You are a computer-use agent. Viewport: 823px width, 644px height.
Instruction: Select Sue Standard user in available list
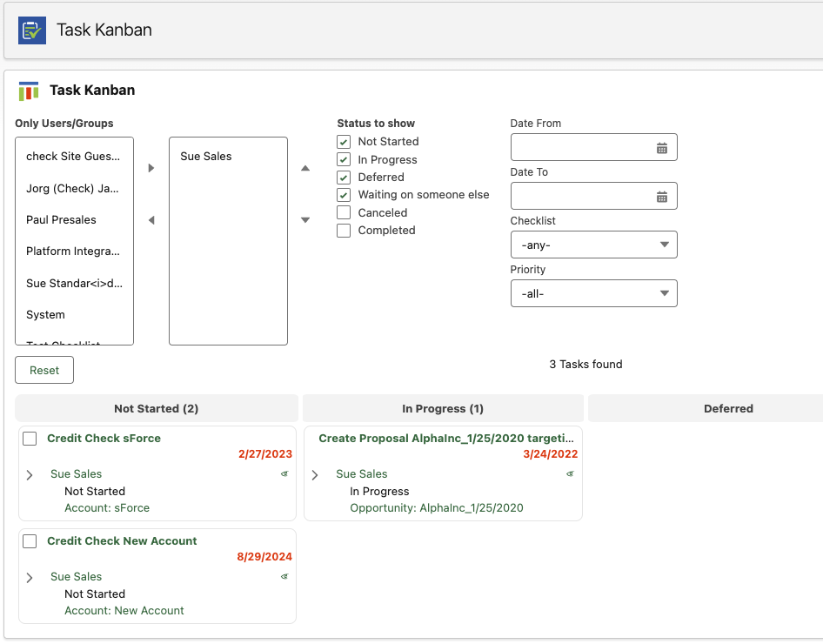pos(74,284)
